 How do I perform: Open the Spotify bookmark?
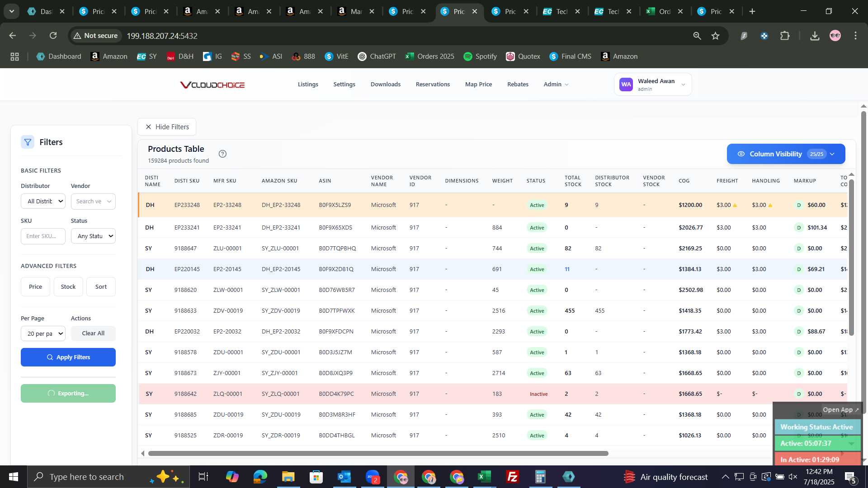coord(480,56)
